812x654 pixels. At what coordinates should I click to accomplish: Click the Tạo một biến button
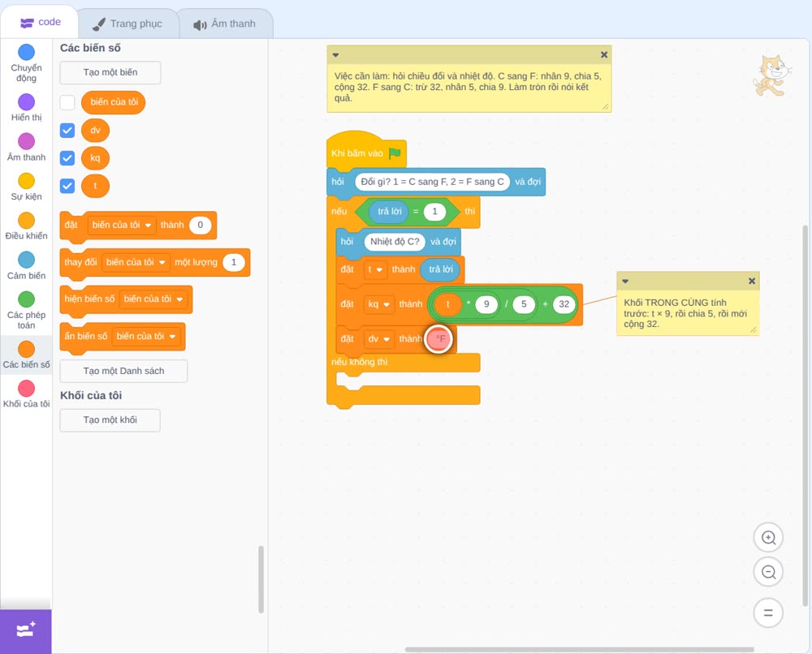(x=110, y=72)
